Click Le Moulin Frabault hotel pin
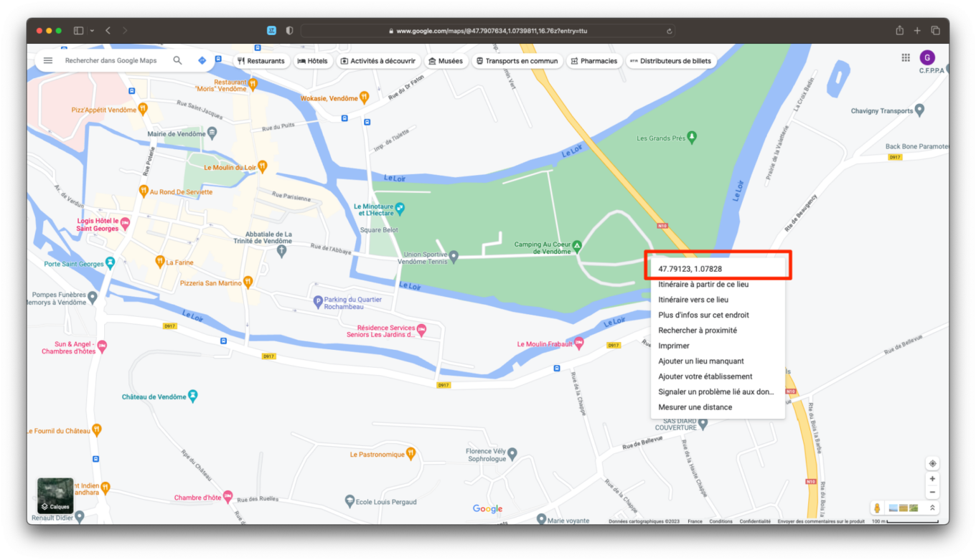976x560 pixels. point(578,343)
